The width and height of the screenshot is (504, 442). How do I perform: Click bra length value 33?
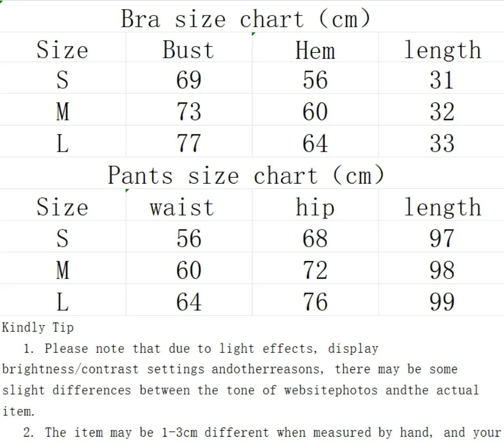(x=442, y=143)
